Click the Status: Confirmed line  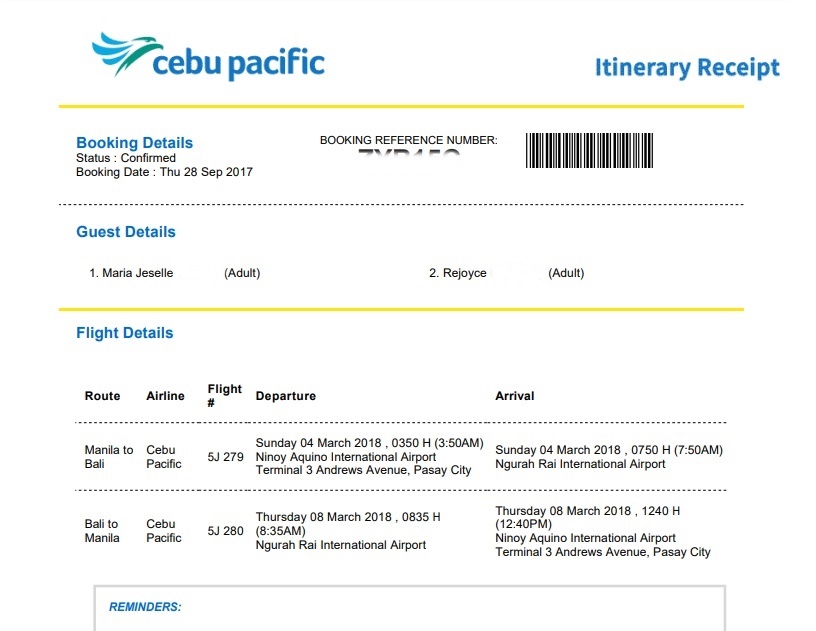pos(126,158)
